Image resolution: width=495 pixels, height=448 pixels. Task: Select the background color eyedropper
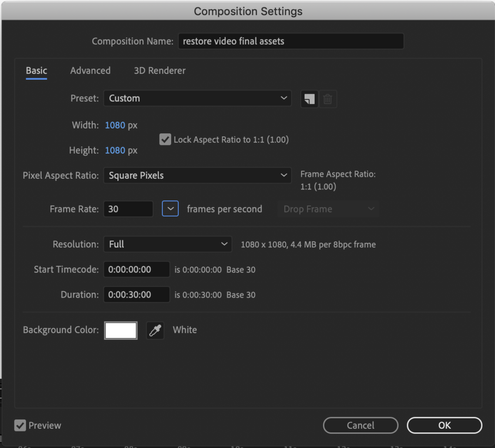pos(155,331)
